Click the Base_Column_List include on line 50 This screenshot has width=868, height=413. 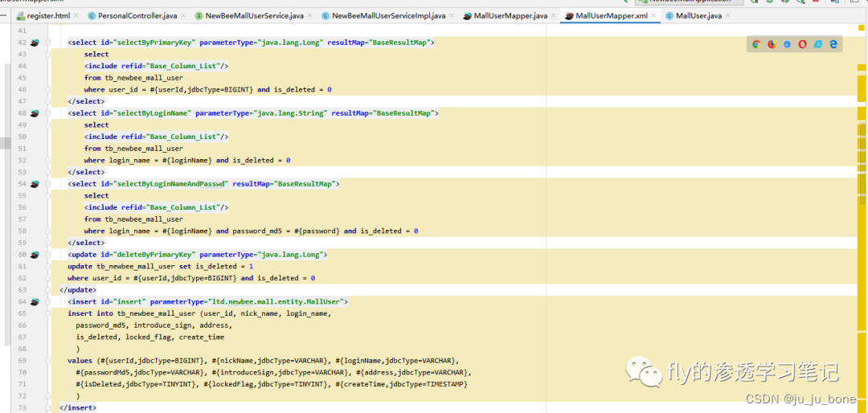pyautogui.click(x=156, y=137)
